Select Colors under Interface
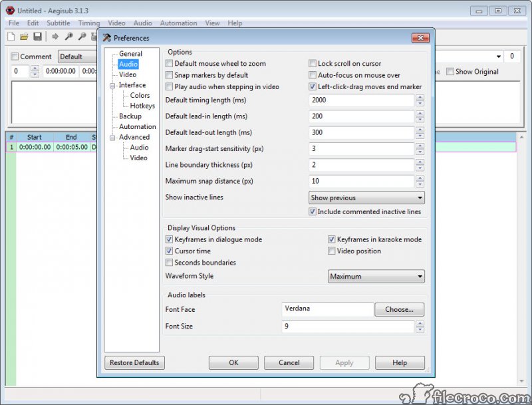Screen dimensions: 532x405 click(140, 95)
